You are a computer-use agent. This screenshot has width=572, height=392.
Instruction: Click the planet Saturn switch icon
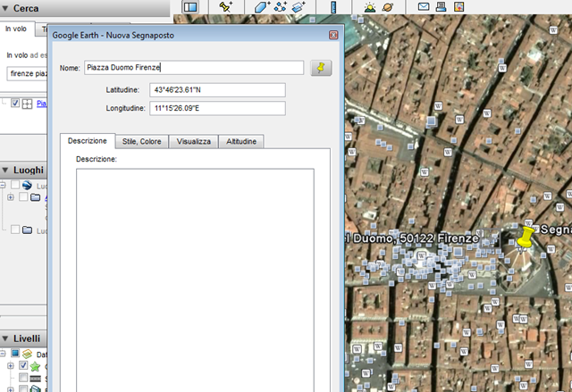click(388, 7)
